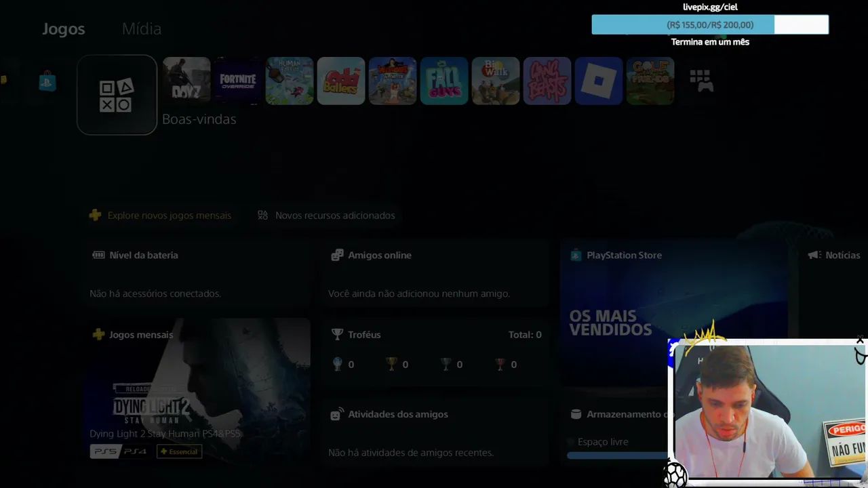Select the Big Walk game tile

pos(496,81)
